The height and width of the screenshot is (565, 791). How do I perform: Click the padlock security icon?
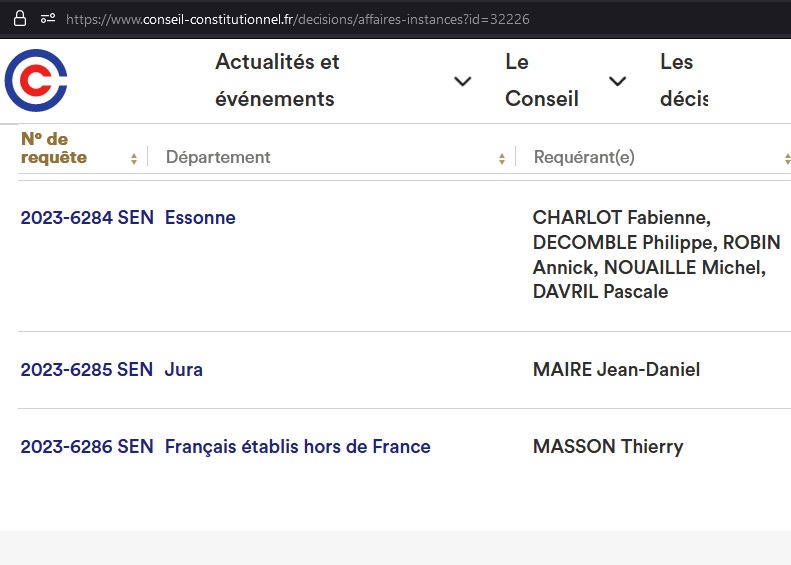tap(19, 18)
